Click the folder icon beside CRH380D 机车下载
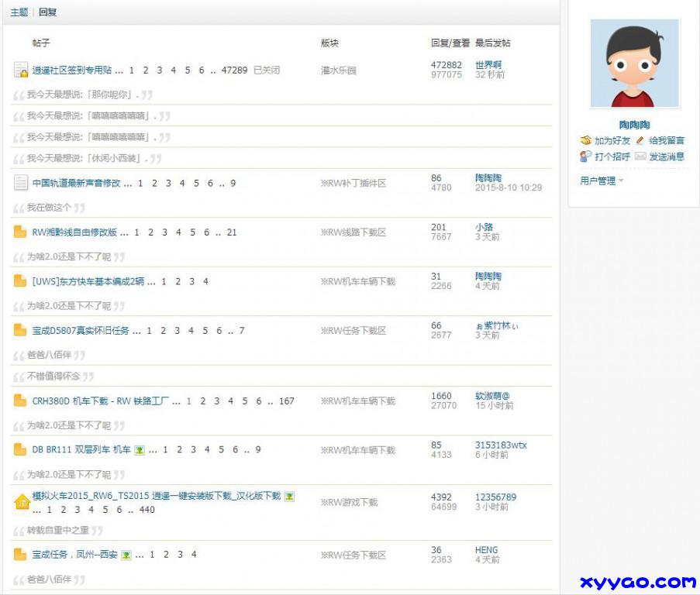Image resolution: width=700 pixels, height=595 pixels. [x=21, y=401]
